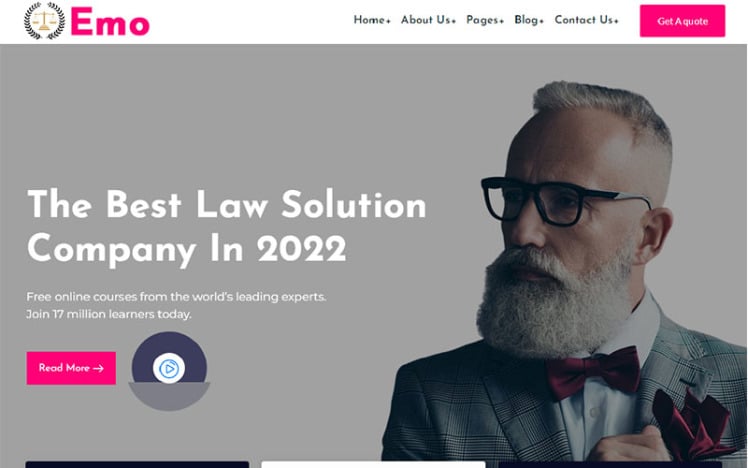The height and width of the screenshot is (468, 748).
Task: Click the Get A quote button
Action: (x=682, y=21)
